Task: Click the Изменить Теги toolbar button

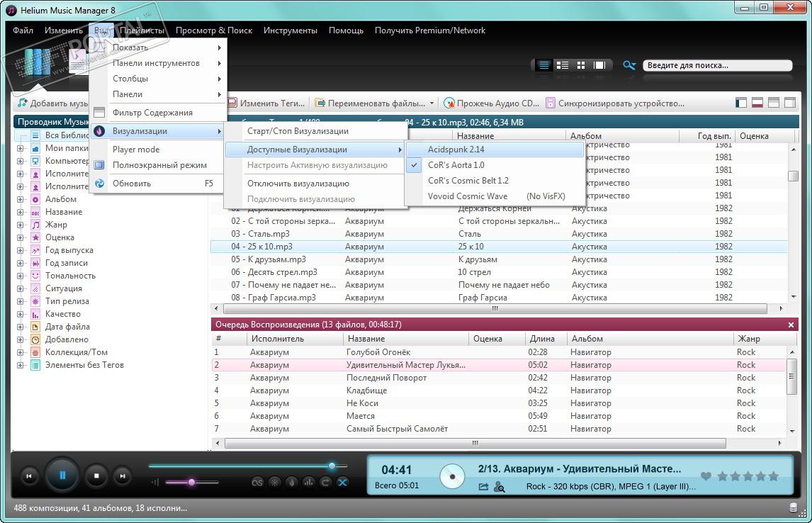Action: coord(267,103)
